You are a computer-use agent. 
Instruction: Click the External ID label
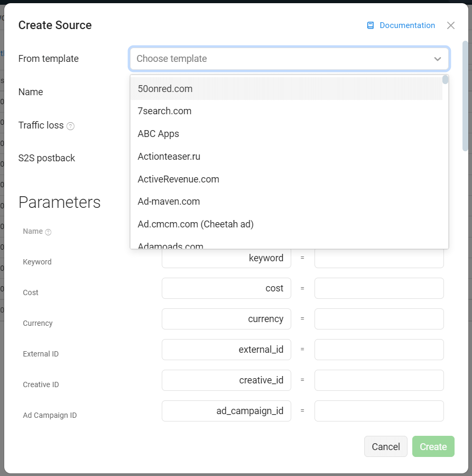(41, 354)
